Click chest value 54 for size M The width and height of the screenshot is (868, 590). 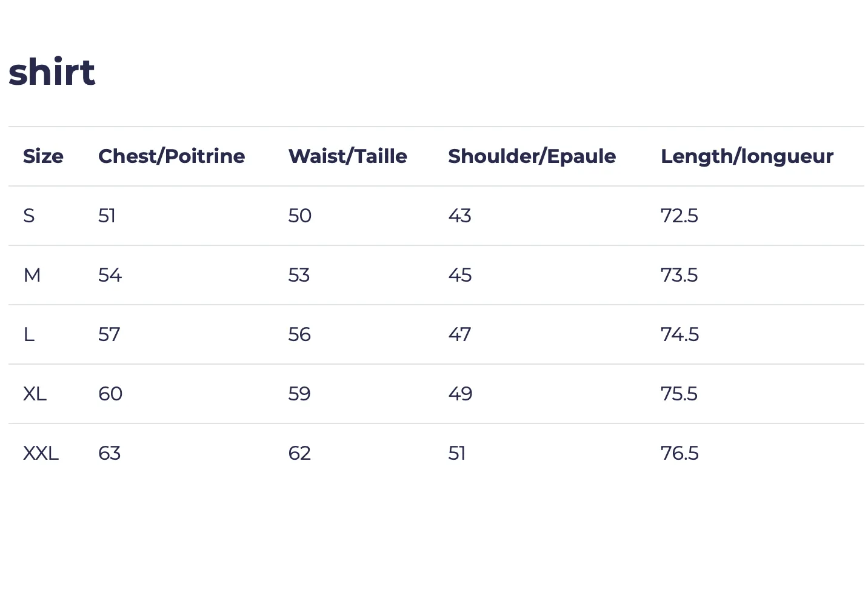click(x=110, y=275)
